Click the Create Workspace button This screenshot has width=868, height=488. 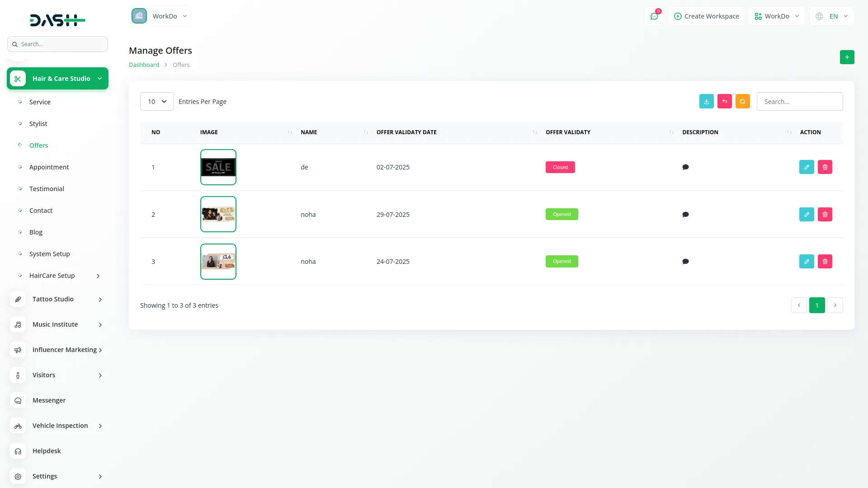(706, 16)
